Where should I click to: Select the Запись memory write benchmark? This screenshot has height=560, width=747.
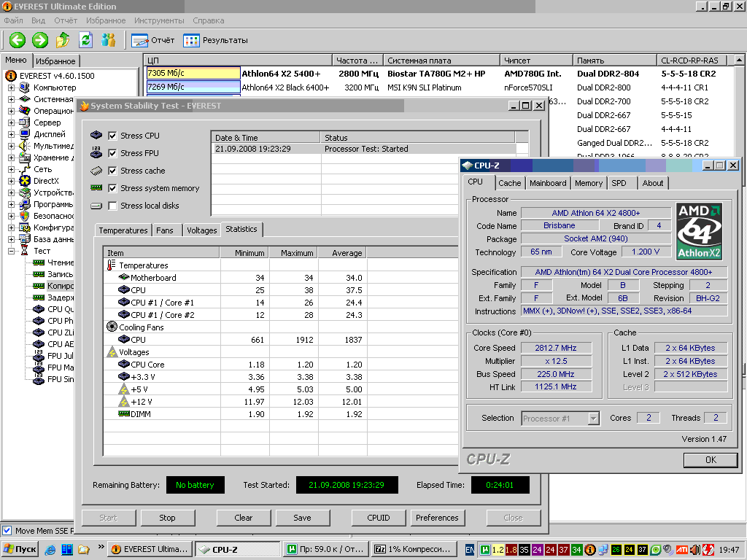click(60, 274)
